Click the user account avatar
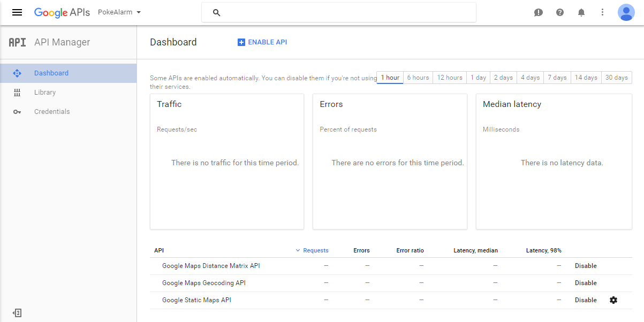The image size is (644, 322). point(626,12)
